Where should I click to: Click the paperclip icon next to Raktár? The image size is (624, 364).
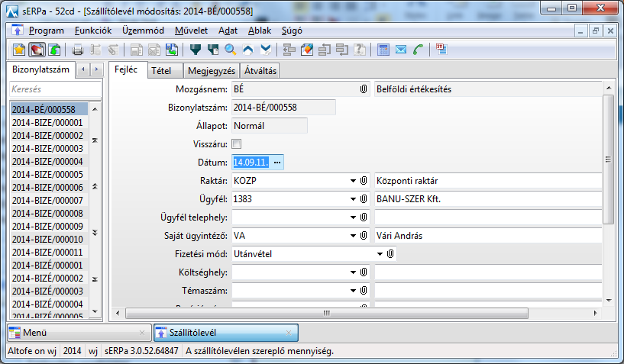pyautogui.click(x=364, y=181)
